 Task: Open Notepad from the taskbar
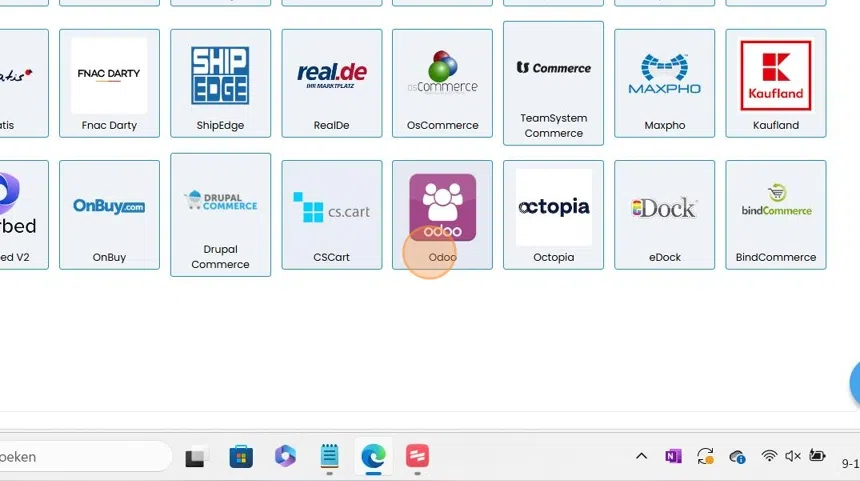[x=329, y=457]
